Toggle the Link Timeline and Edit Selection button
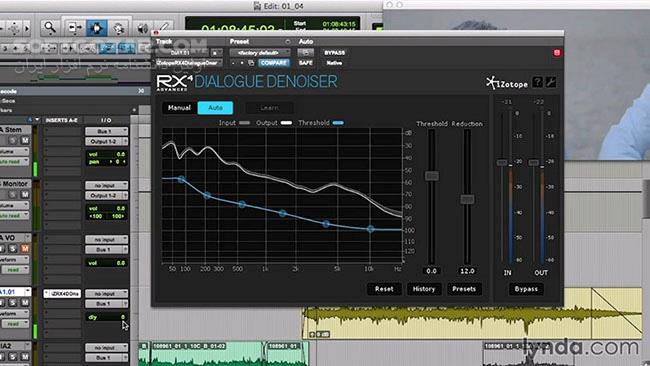 (x=108, y=48)
